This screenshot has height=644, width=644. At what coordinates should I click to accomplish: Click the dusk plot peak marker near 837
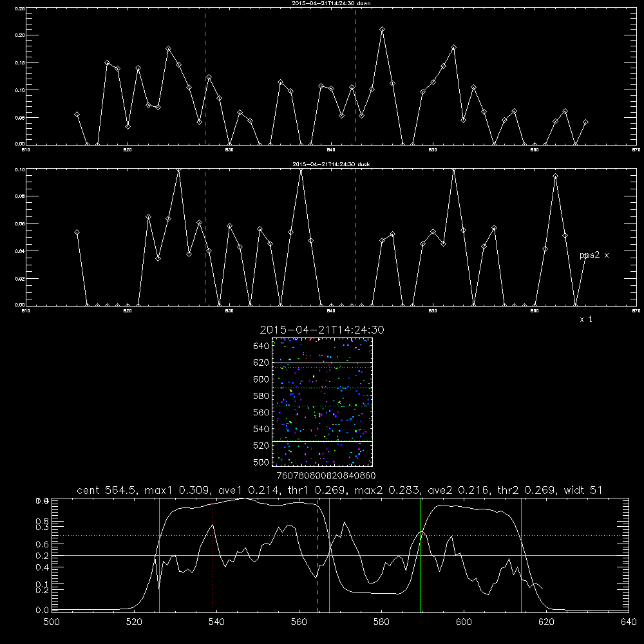point(301,169)
